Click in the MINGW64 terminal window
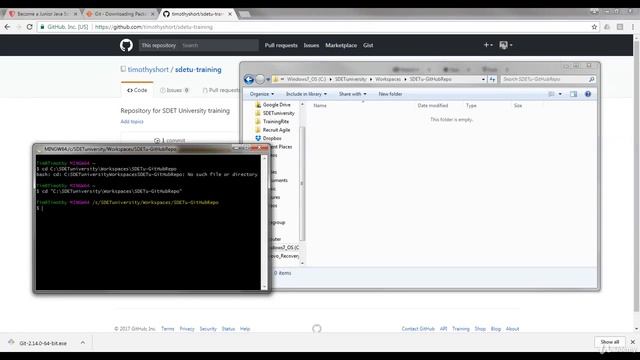Image resolution: width=640 pixels, height=360 pixels. (148, 222)
